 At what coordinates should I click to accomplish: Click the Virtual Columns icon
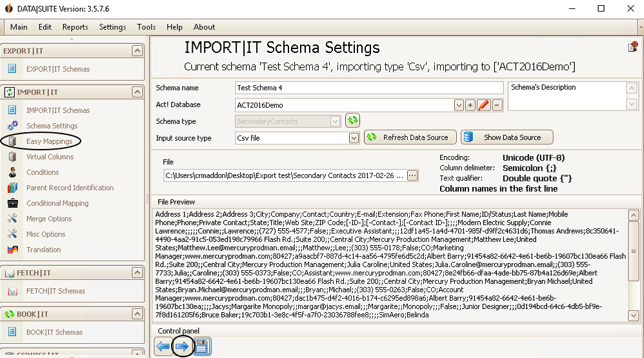pos(12,156)
